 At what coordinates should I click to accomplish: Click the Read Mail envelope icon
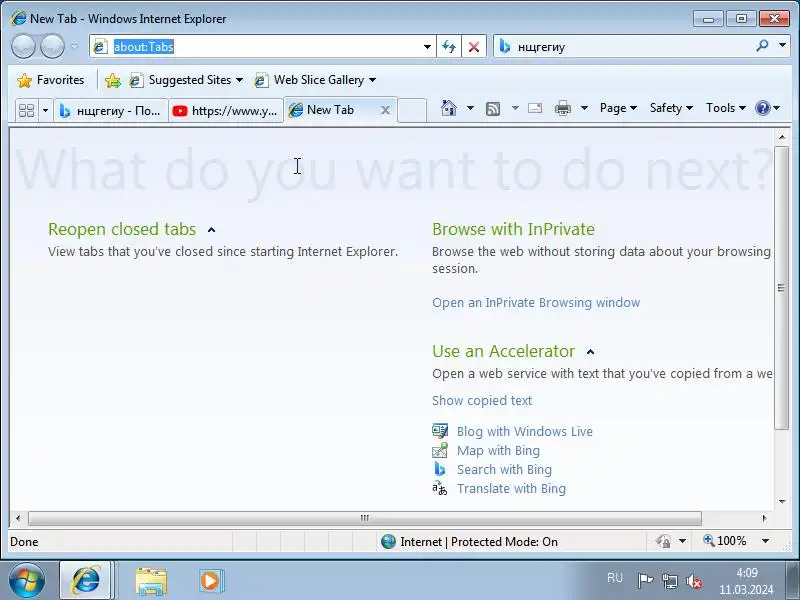pyautogui.click(x=535, y=108)
